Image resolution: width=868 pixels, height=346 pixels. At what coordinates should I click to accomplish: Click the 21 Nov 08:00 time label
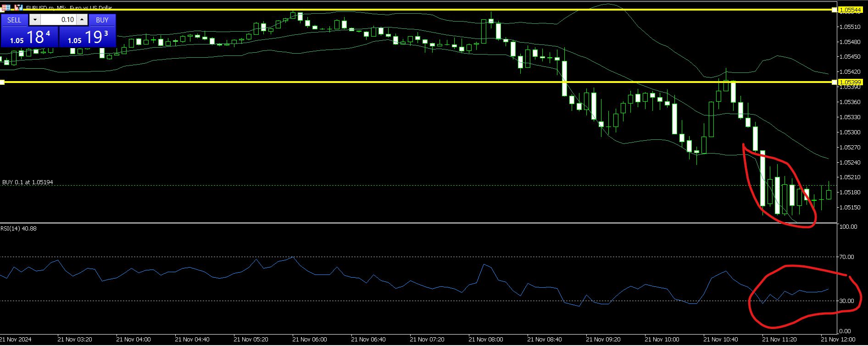(x=485, y=340)
